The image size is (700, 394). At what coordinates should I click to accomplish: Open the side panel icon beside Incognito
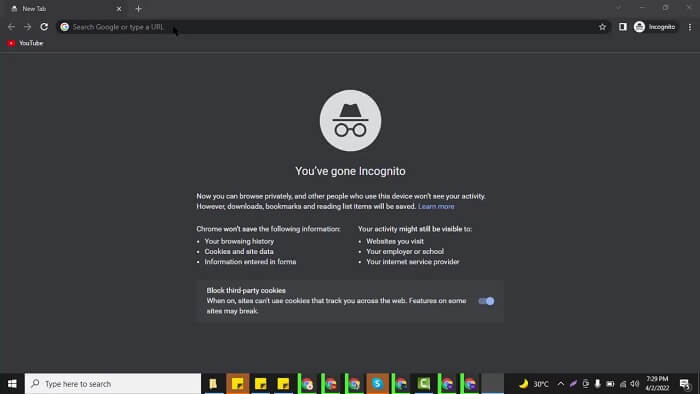(x=623, y=27)
